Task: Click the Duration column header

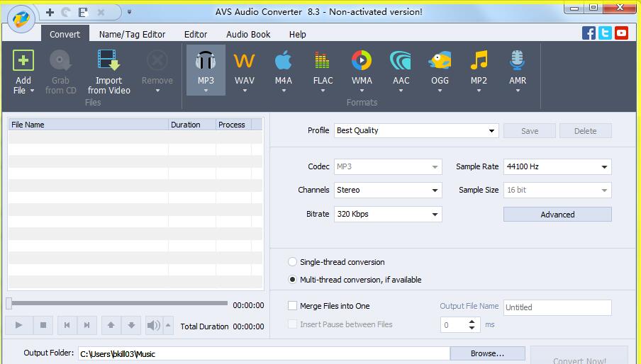Action: click(192, 125)
